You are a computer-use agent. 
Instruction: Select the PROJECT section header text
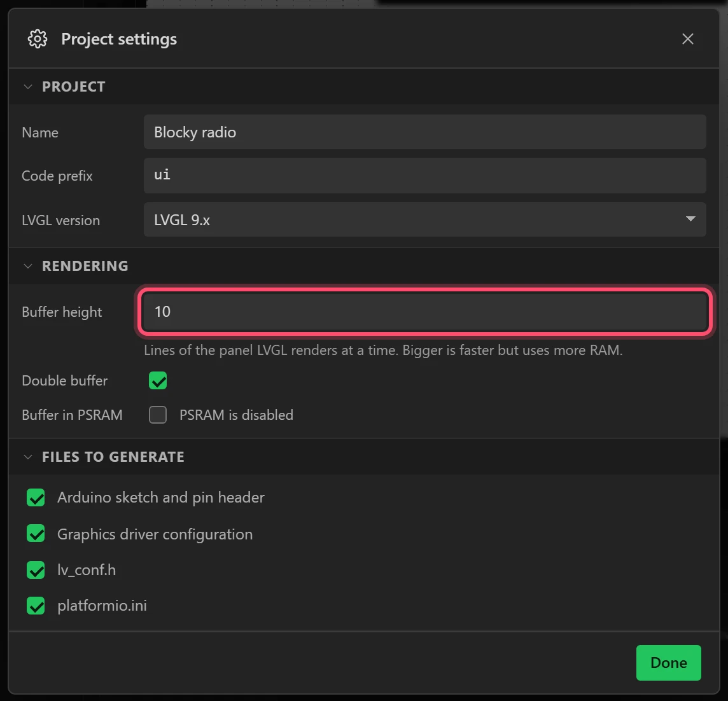73,87
